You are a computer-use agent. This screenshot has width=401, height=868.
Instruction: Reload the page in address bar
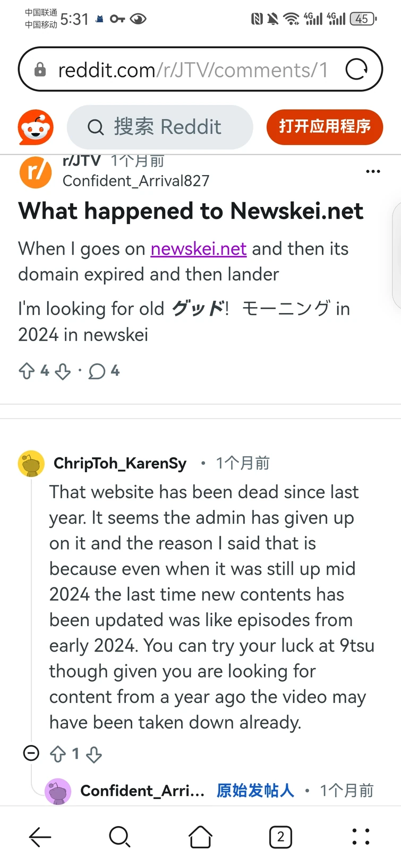click(x=356, y=69)
